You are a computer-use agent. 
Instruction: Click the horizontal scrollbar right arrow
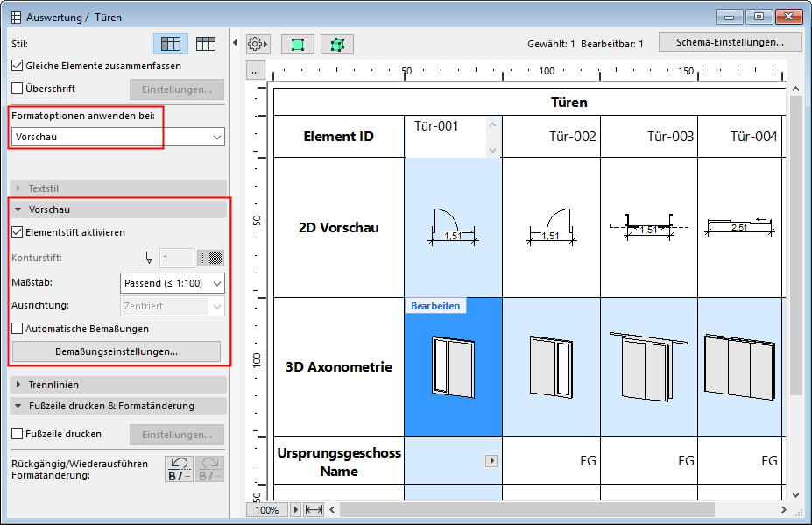coord(783,510)
